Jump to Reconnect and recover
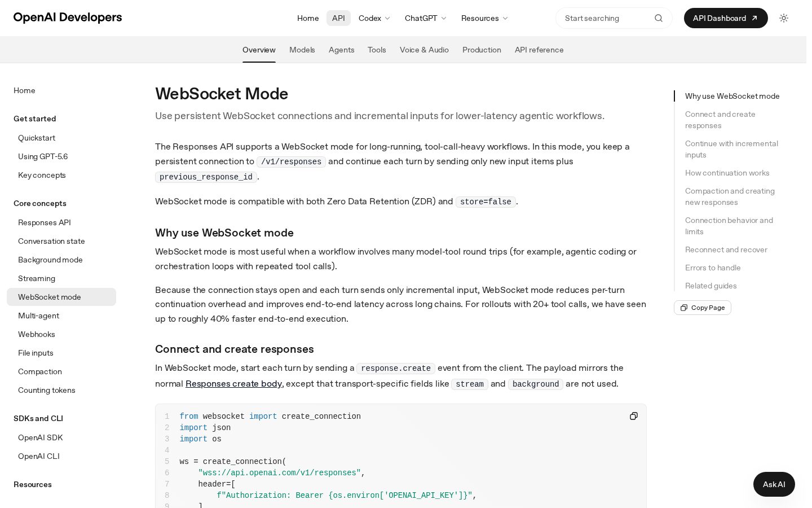The width and height of the screenshot is (812, 508). (726, 249)
